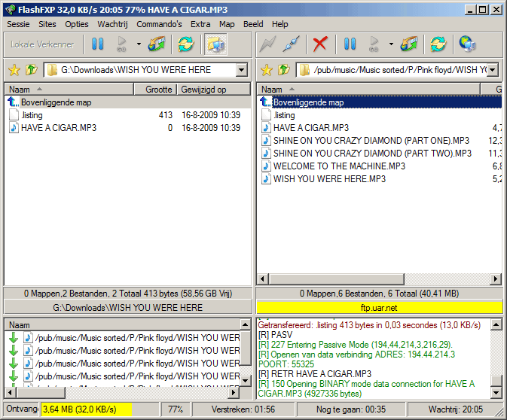
Task: Click remote pane transfer queue icon
Action: pyautogui.click(x=409, y=44)
